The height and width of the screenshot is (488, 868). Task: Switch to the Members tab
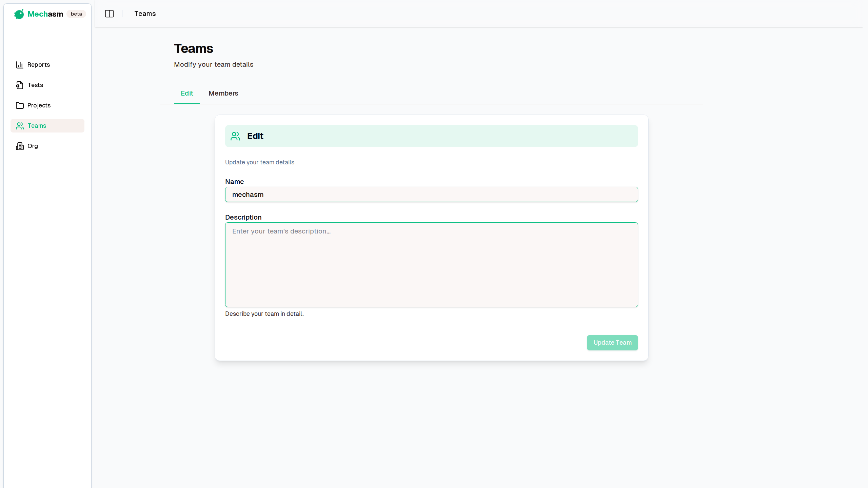coord(223,93)
